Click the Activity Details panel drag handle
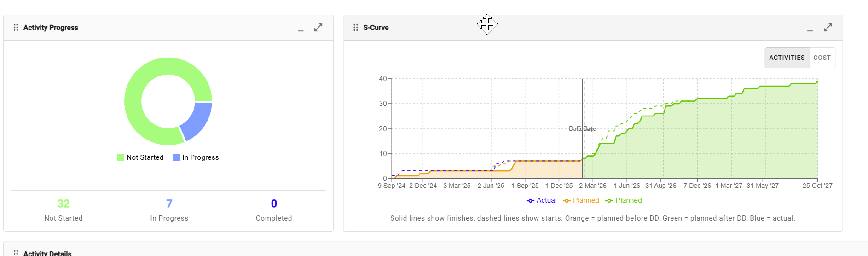Screen dimensions: 868x256 [16, 253]
